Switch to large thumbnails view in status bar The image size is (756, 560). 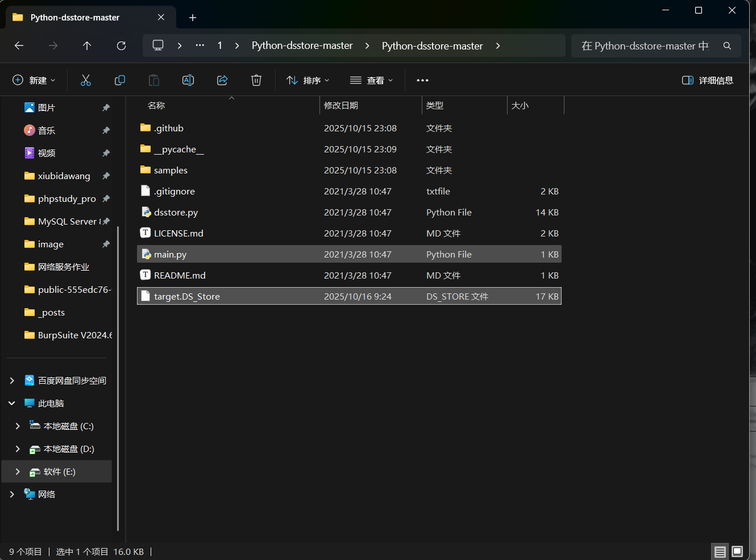[737, 551]
